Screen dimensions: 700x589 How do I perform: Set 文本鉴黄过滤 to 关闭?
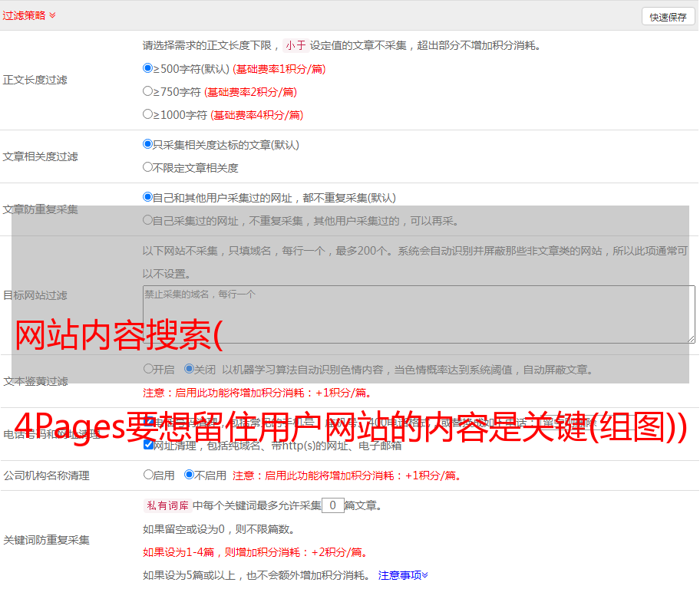point(190,369)
